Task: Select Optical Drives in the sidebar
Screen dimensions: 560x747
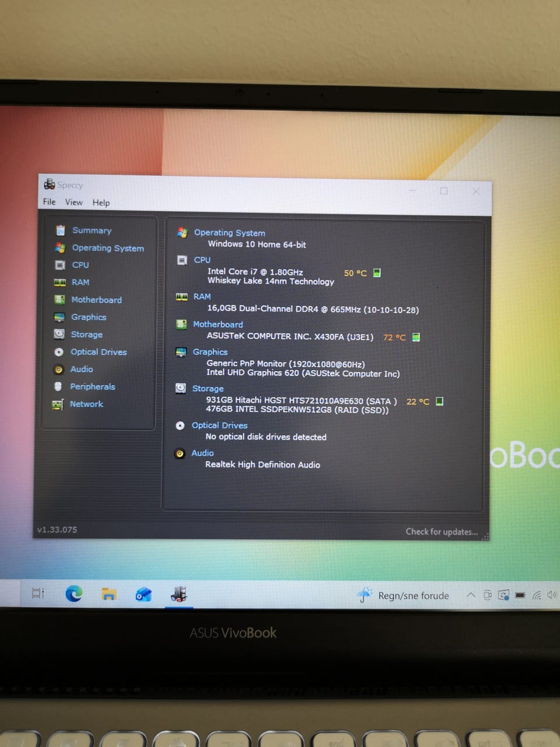Action: [99, 352]
